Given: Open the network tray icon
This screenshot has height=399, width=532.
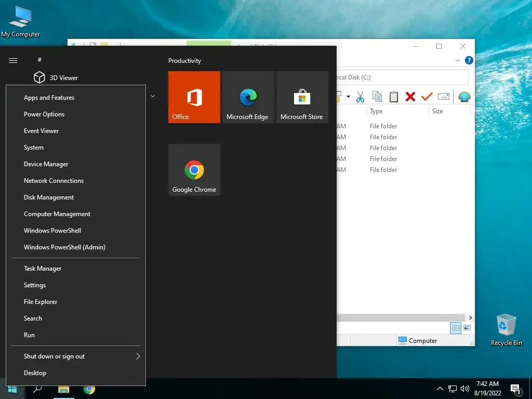Looking at the screenshot, I should pyautogui.click(x=453, y=389).
